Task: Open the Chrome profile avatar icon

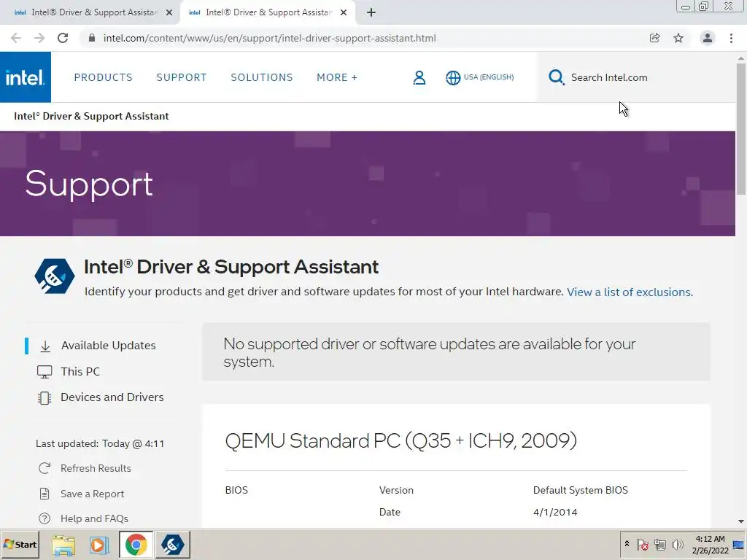Action: (x=708, y=38)
